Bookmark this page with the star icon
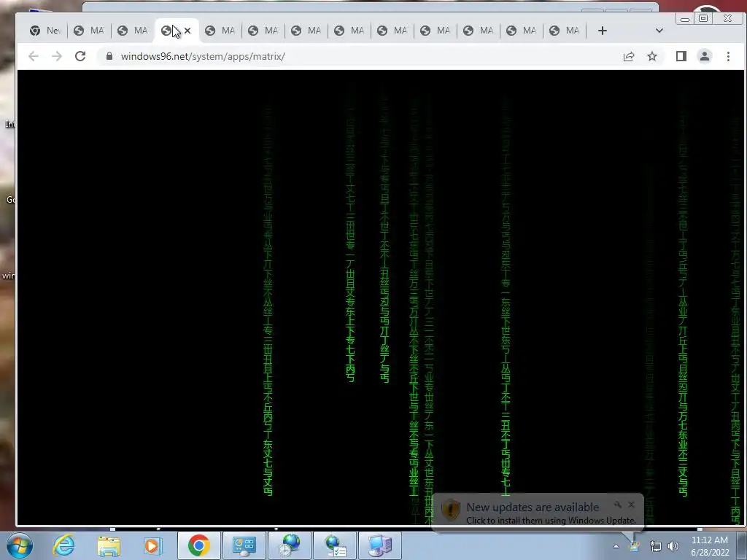This screenshot has height=560, width=747. tap(652, 56)
